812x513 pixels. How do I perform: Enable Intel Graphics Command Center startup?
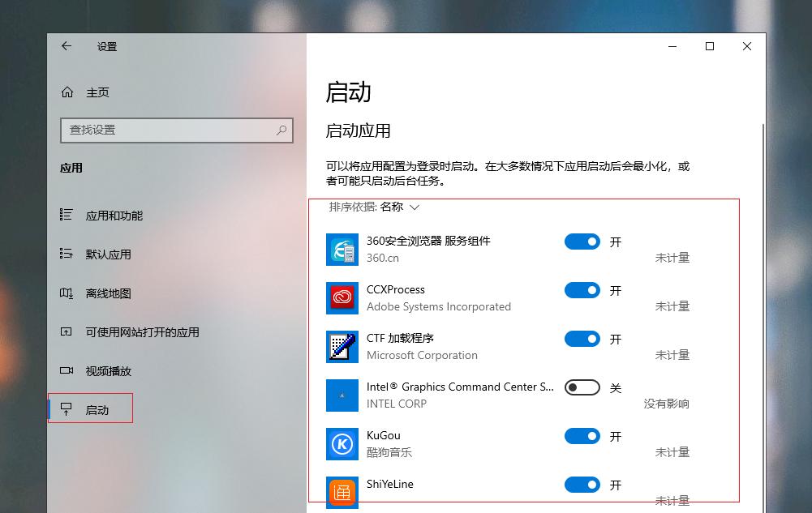(582, 387)
